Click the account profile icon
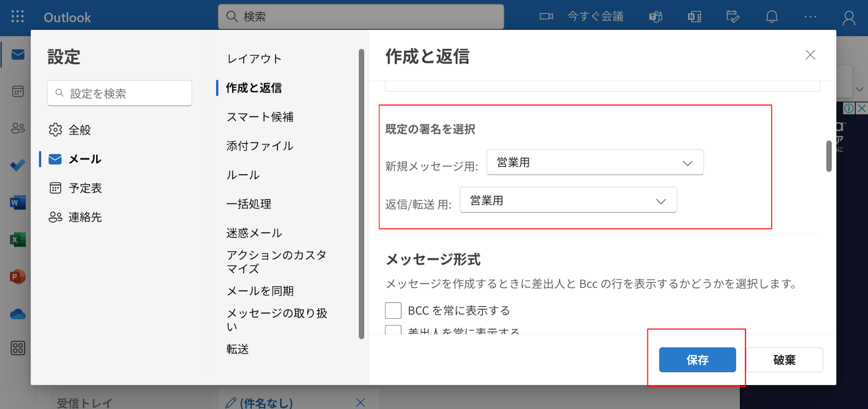The width and height of the screenshot is (868, 409). [849, 18]
